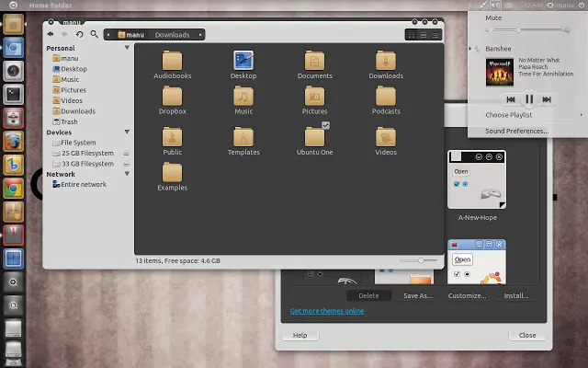588x368 pixels.
Task: Eject the 33 GB Filesystem
Action: (x=127, y=164)
